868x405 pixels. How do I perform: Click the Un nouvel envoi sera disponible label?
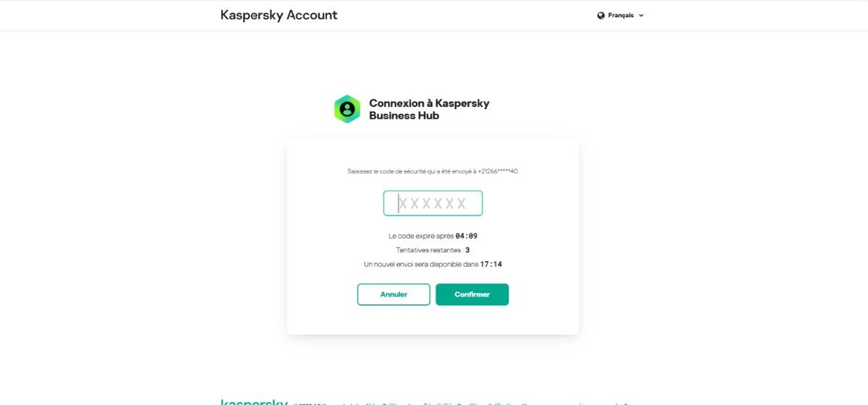coord(421,265)
